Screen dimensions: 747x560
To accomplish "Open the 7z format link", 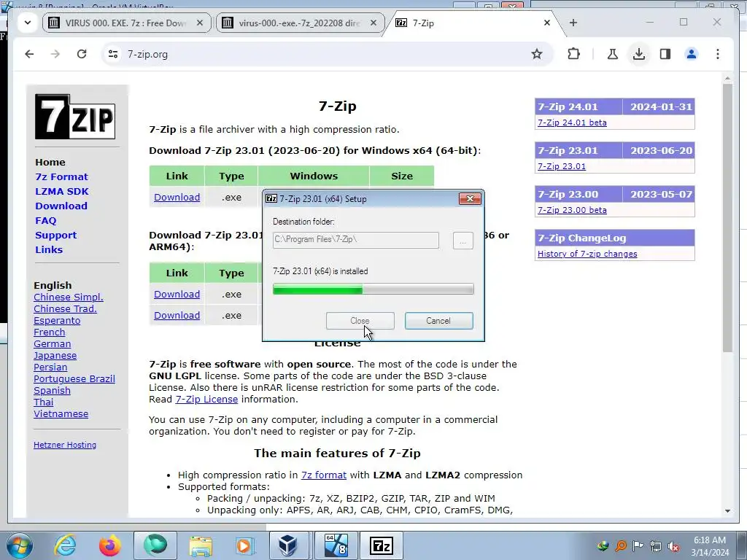I will click(x=323, y=475).
